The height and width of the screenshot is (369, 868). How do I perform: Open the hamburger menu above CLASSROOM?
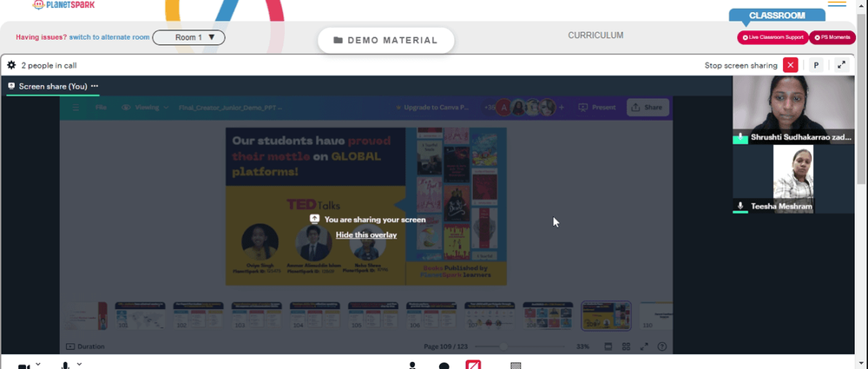(837, 3)
